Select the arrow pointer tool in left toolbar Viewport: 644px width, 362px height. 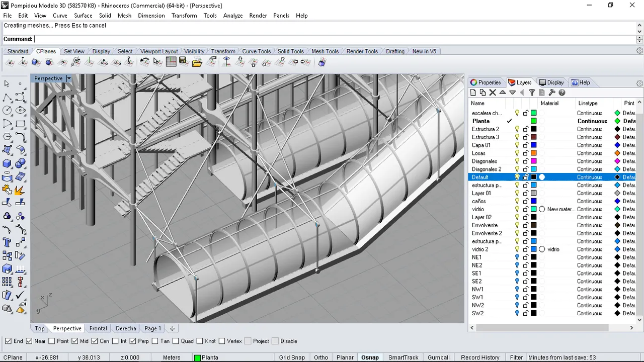tap(7, 84)
